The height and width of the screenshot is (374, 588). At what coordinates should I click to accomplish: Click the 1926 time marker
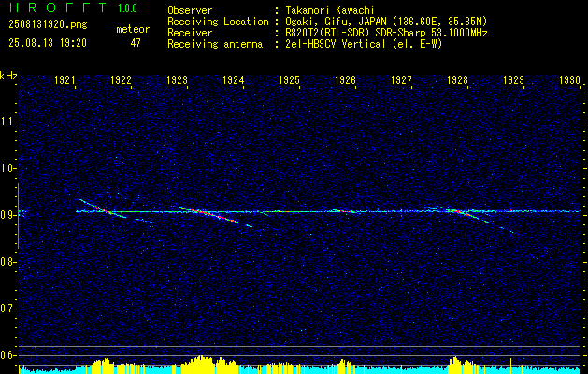(x=345, y=80)
